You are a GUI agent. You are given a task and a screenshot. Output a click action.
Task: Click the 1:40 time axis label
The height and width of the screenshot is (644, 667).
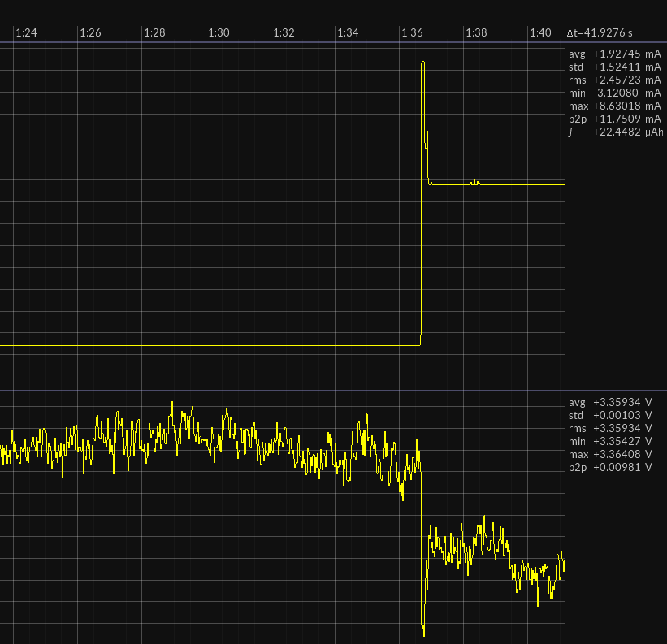(x=540, y=32)
